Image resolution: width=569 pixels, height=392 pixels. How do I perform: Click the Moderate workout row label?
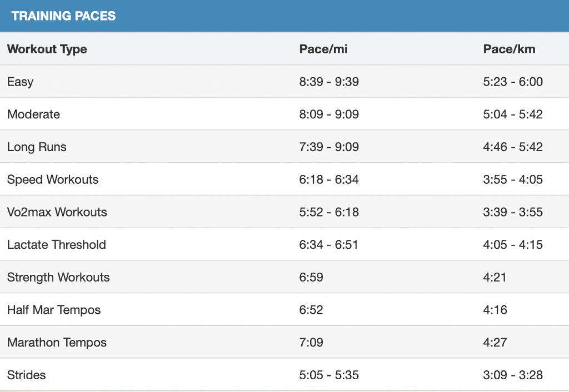33,114
